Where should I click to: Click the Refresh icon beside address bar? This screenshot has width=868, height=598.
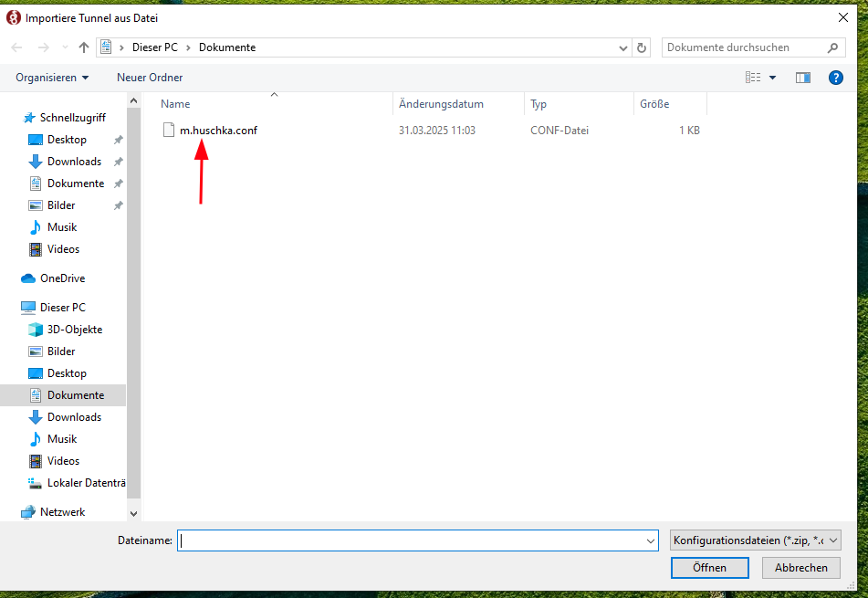(643, 47)
